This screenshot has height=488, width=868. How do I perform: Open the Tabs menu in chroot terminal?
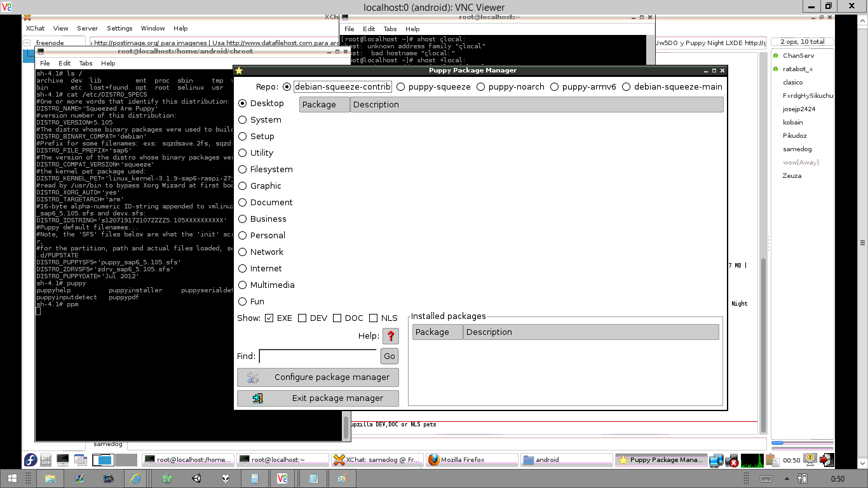pos(86,63)
